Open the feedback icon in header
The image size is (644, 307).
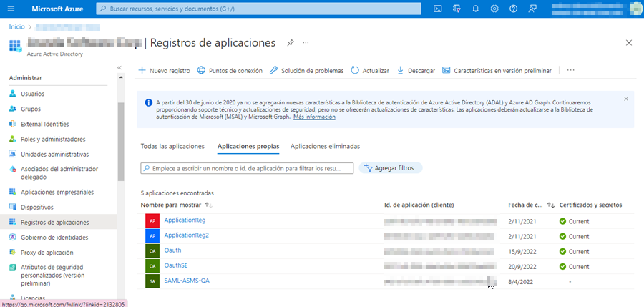click(x=532, y=9)
